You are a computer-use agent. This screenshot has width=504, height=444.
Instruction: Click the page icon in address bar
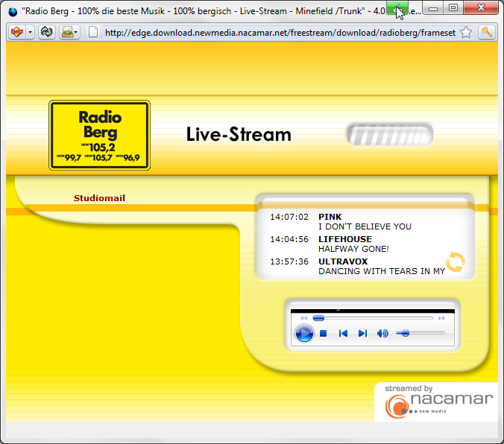click(x=93, y=32)
